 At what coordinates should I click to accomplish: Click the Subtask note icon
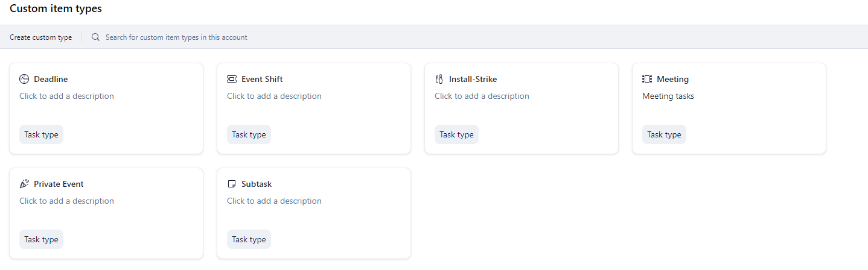(x=232, y=184)
